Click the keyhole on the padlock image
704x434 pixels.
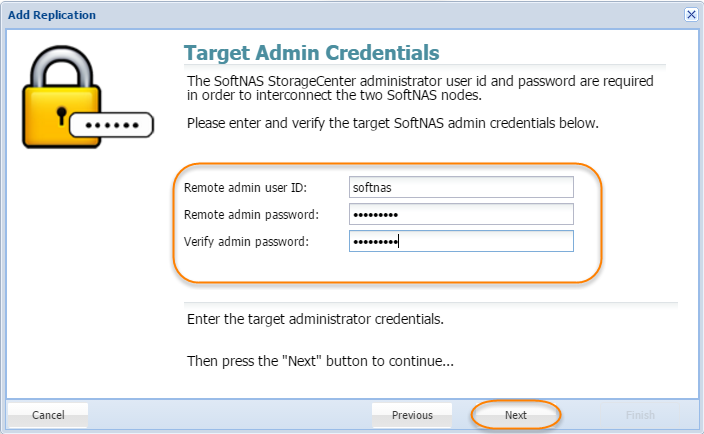pos(62,116)
